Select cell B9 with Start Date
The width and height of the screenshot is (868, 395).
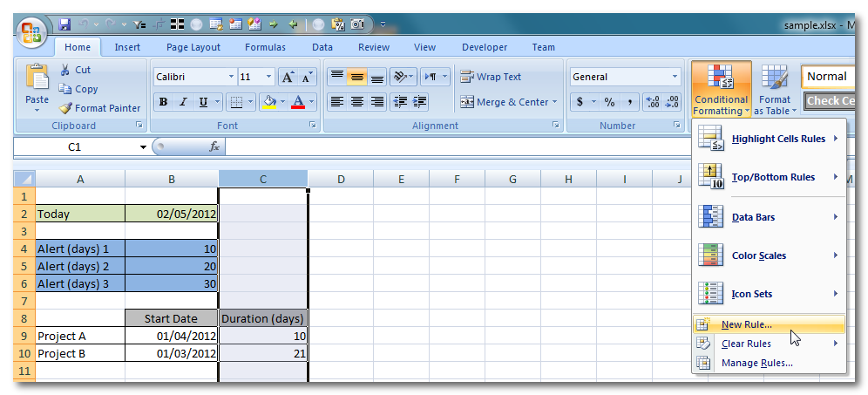(x=171, y=336)
